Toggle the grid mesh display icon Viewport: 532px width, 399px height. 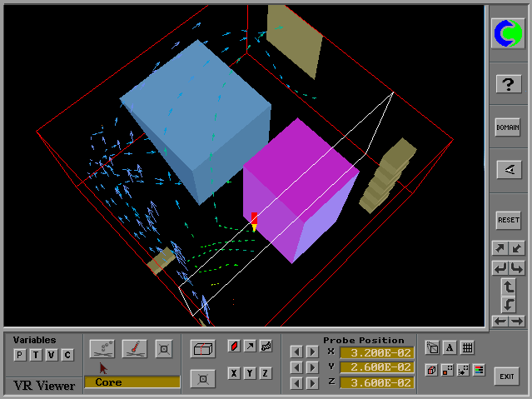(x=467, y=348)
